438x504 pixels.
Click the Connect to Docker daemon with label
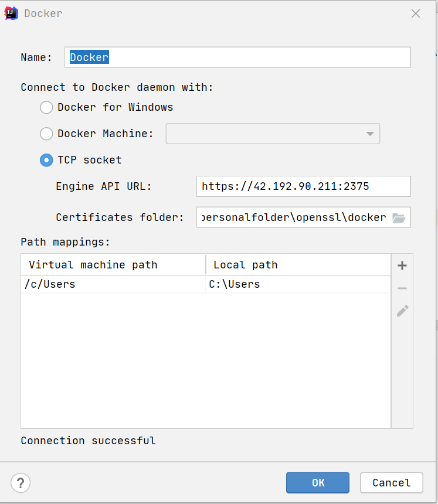click(117, 87)
